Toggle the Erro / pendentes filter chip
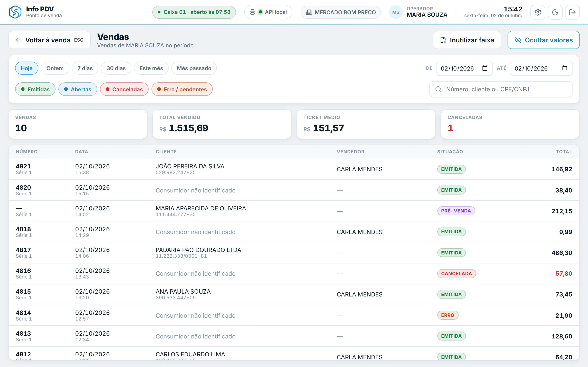The image size is (588, 367). coord(182,89)
